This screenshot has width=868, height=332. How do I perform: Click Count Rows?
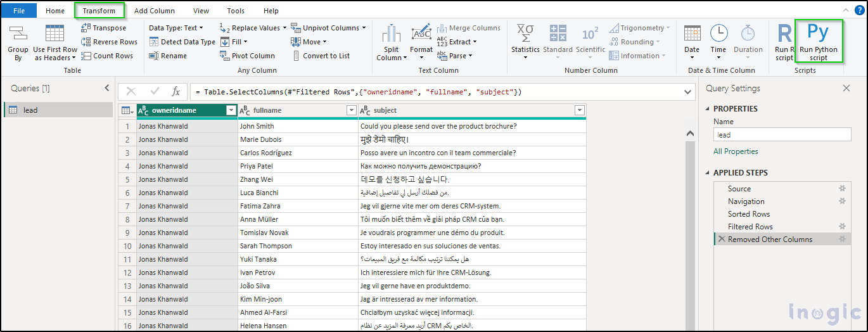pos(107,56)
